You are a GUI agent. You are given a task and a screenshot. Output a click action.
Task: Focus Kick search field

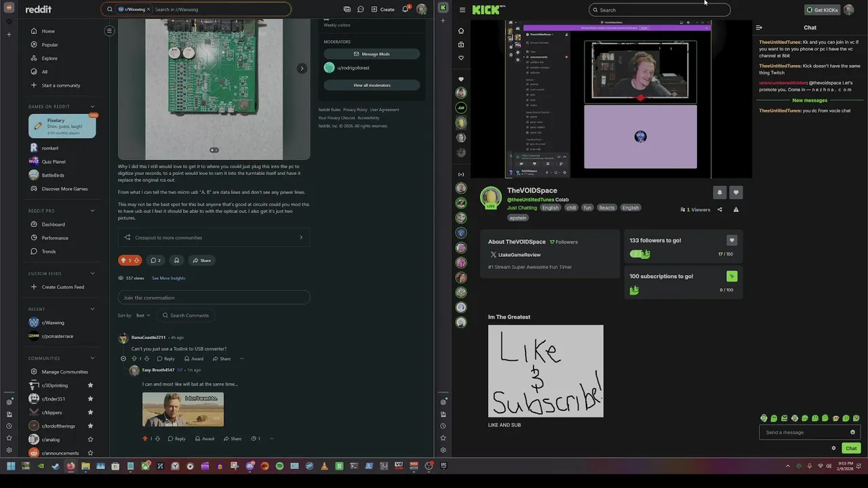point(659,9)
